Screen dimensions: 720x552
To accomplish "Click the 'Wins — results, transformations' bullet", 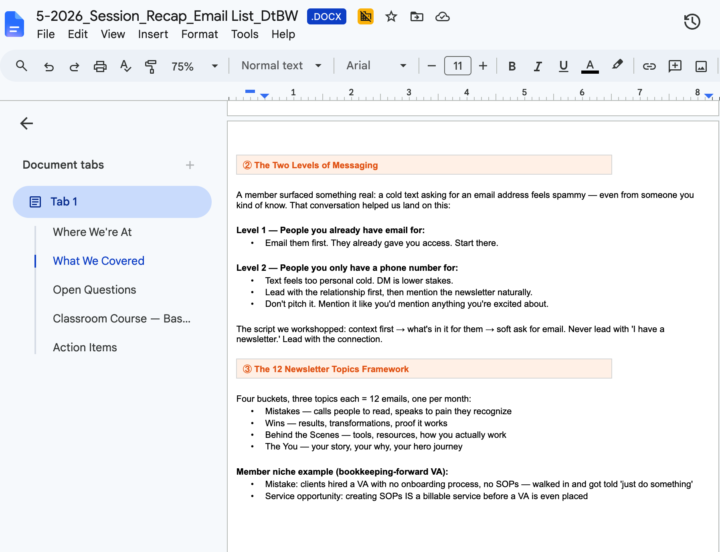I will [x=356, y=423].
